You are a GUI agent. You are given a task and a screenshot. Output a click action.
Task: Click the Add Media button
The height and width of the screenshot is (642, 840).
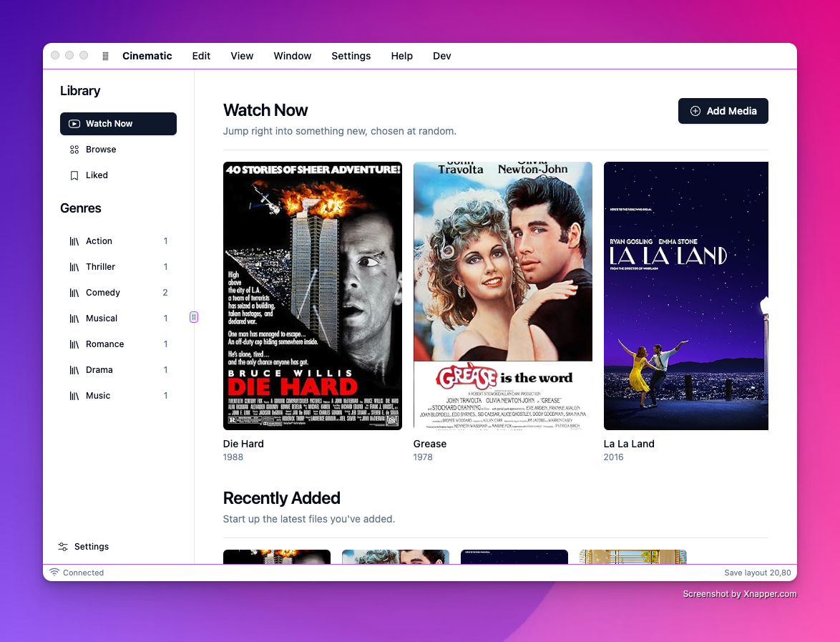[x=723, y=111]
